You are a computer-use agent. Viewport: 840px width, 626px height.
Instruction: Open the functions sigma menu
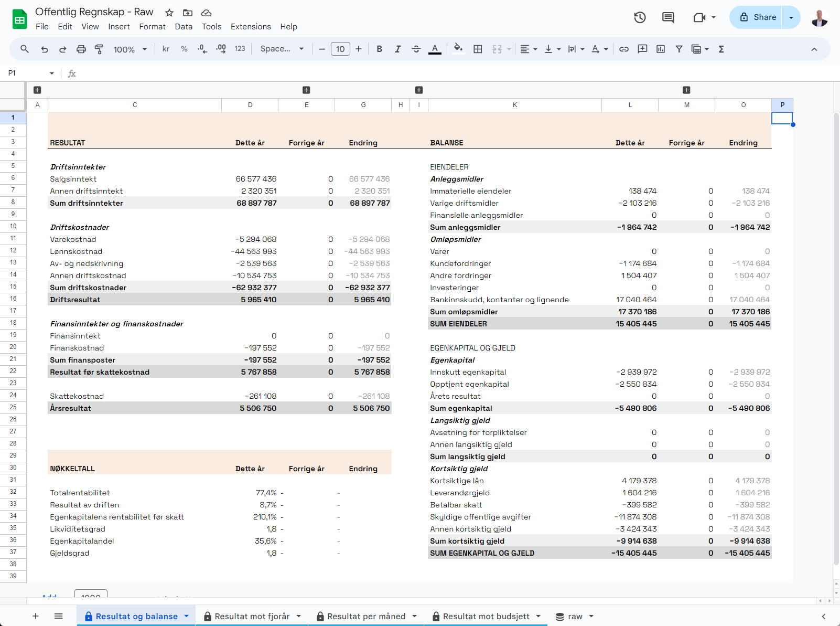coord(721,49)
